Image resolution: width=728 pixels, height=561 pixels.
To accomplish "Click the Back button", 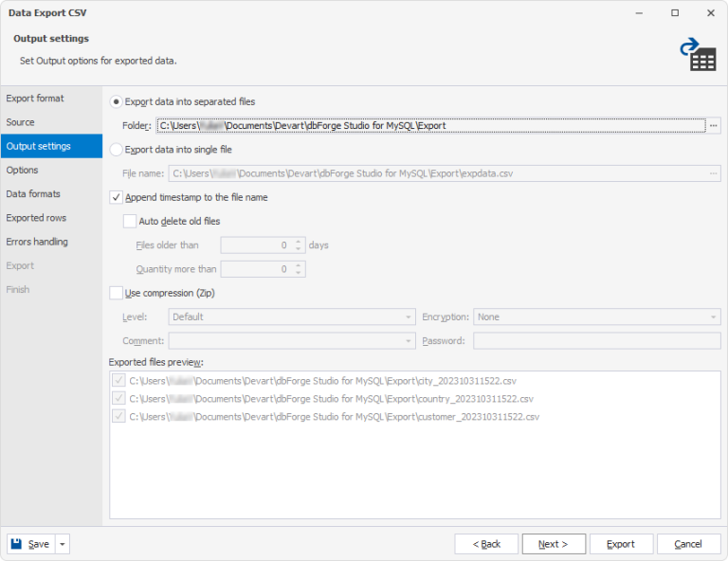I will [x=486, y=544].
